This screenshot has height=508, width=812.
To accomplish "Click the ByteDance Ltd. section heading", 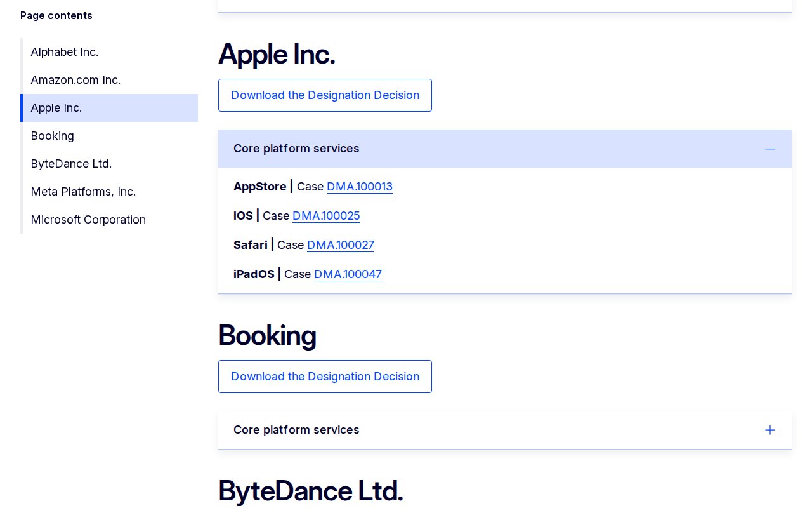I will [310, 491].
